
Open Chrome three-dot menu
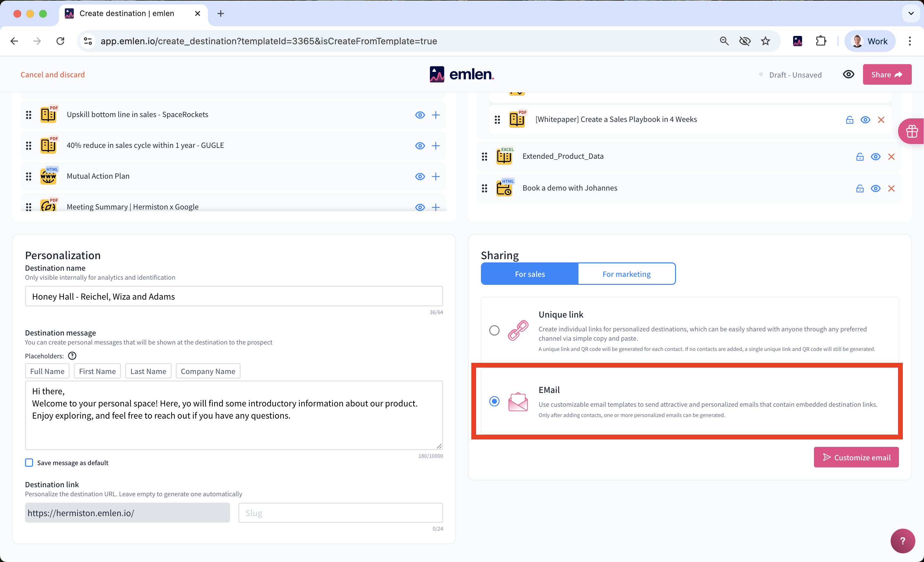point(909,41)
